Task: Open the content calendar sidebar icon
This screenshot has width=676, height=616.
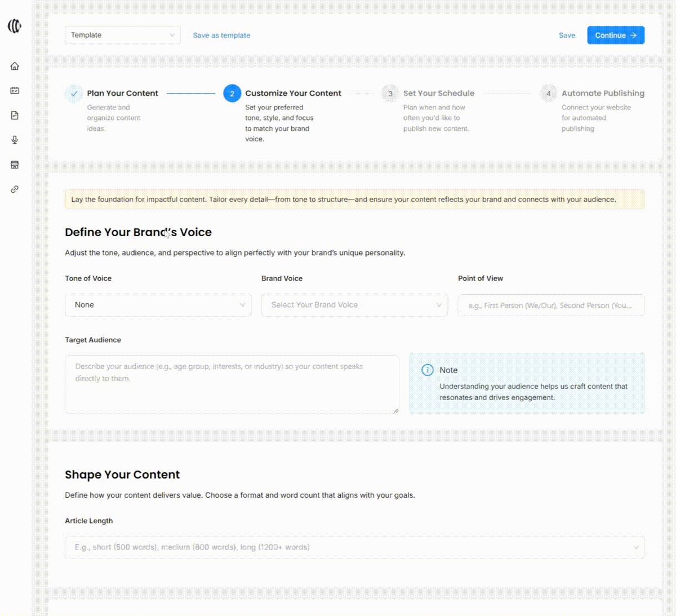Action: 15,91
